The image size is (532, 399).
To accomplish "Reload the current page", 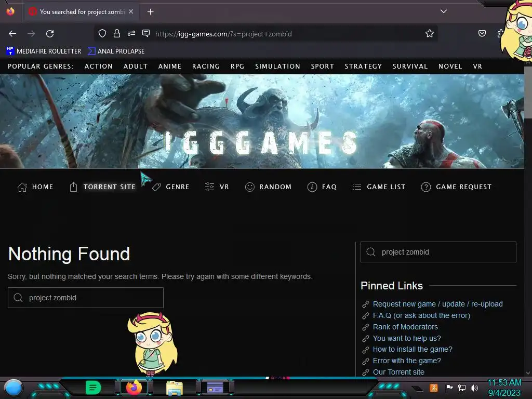I will (50, 34).
